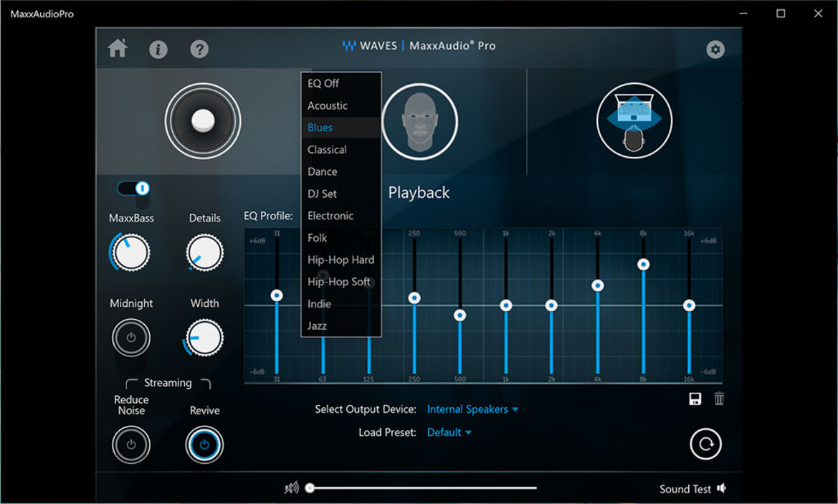Maximize the MaxxAudioPro window
This screenshot has height=504, width=838.
[781, 14]
